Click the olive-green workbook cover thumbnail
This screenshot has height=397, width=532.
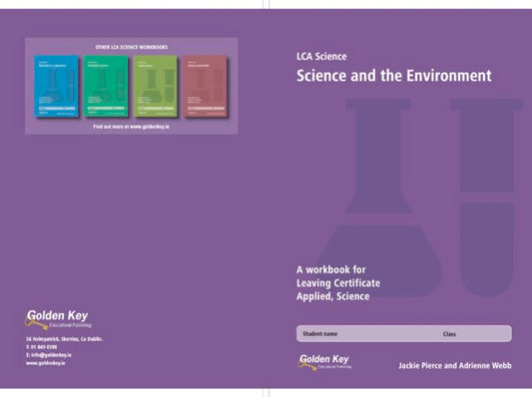(156, 86)
